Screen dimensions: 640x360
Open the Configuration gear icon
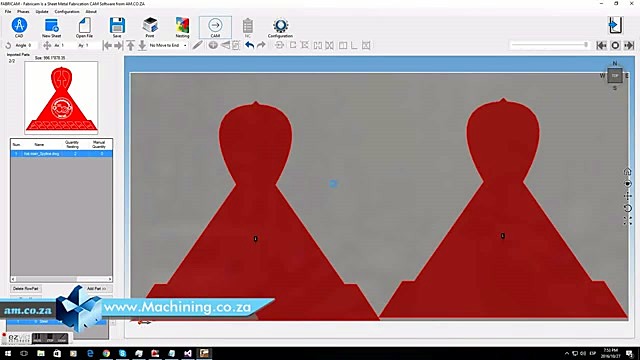pyautogui.click(x=280, y=28)
